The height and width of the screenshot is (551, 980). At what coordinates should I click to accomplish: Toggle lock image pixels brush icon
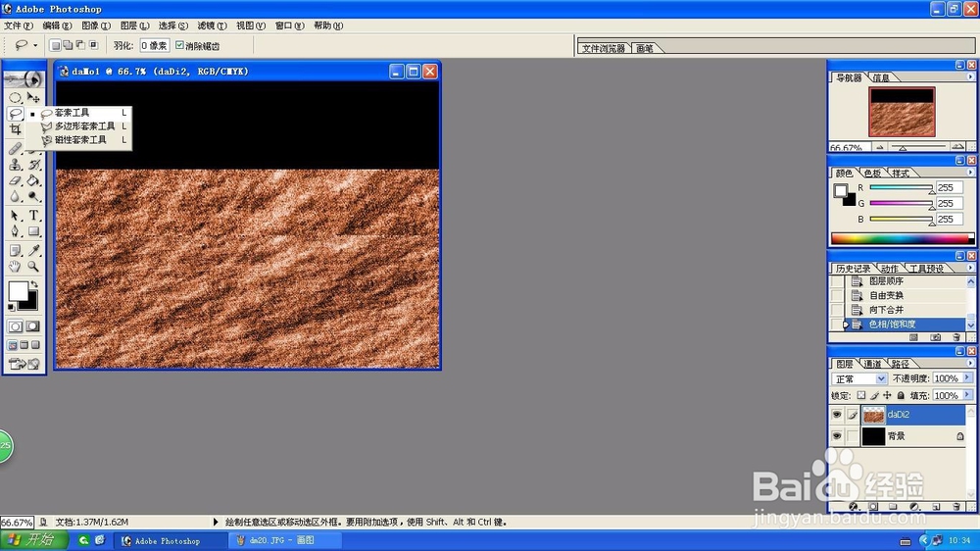874,395
